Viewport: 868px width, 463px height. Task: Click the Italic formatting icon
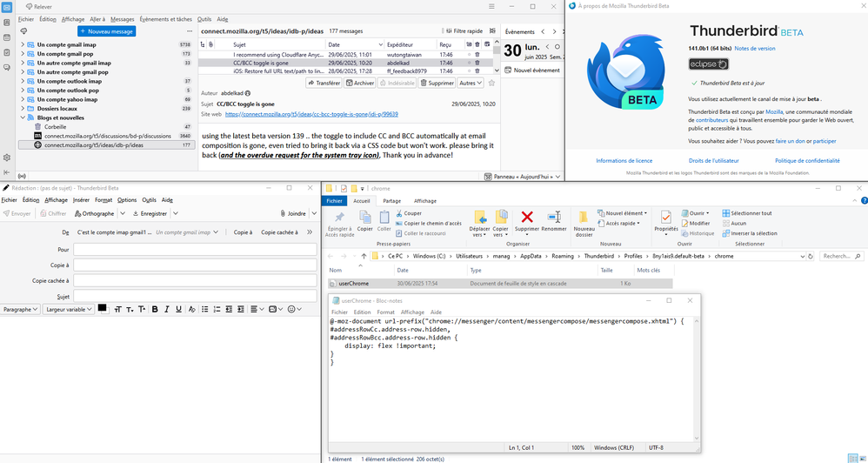tap(167, 309)
